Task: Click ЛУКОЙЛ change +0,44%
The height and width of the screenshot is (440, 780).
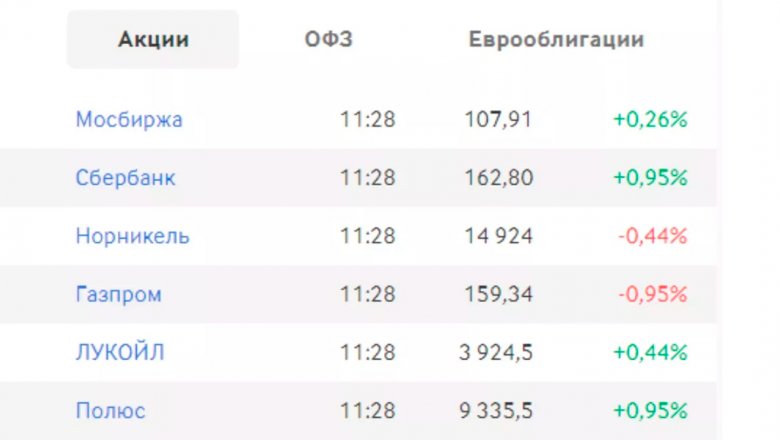Action: point(650,352)
